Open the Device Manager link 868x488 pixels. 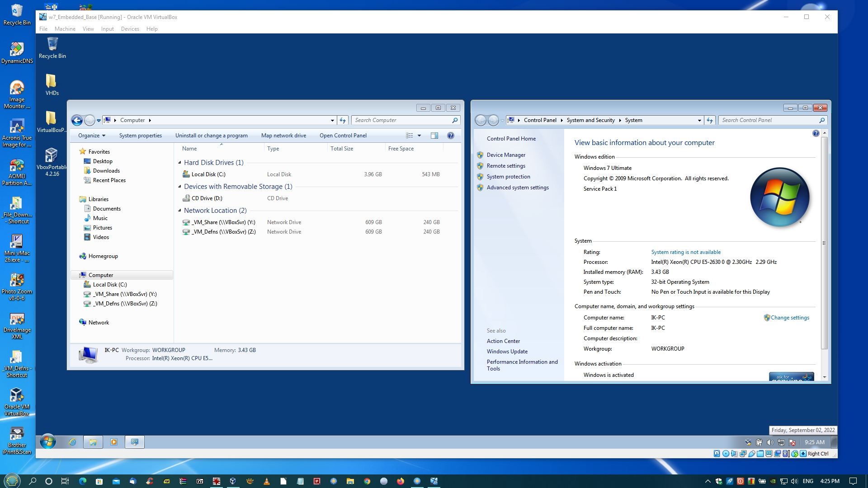pos(506,155)
